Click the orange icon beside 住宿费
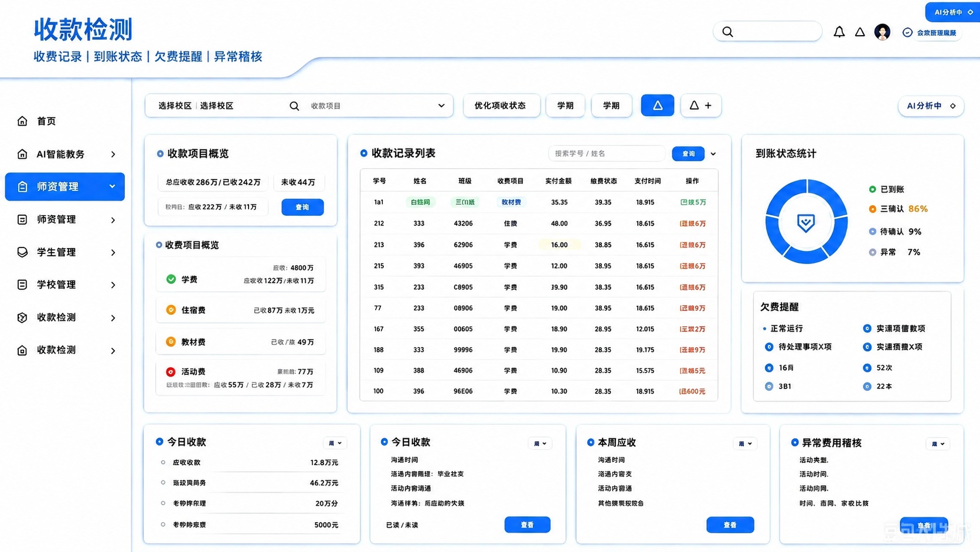Screen dimensions: 980x552 tap(171, 310)
